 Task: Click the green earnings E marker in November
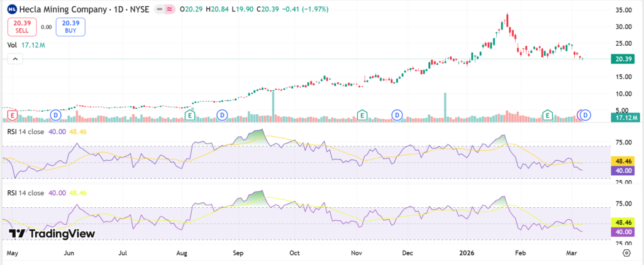pos(362,114)
